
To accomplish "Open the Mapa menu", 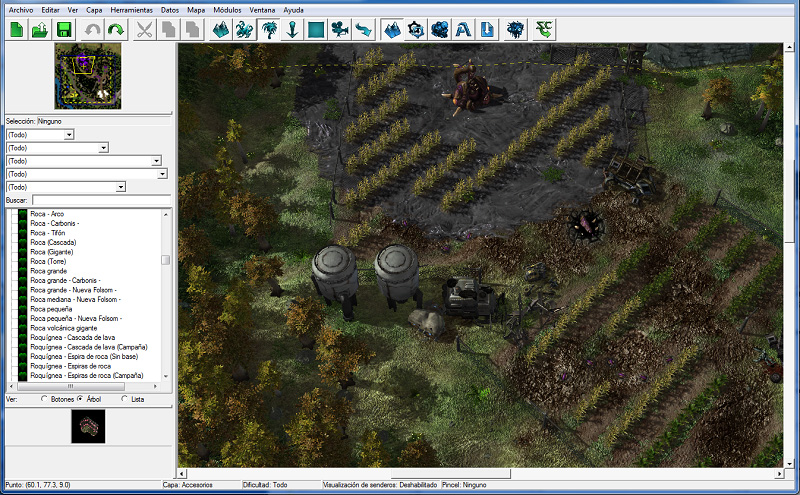I will (x=196, y=10).
